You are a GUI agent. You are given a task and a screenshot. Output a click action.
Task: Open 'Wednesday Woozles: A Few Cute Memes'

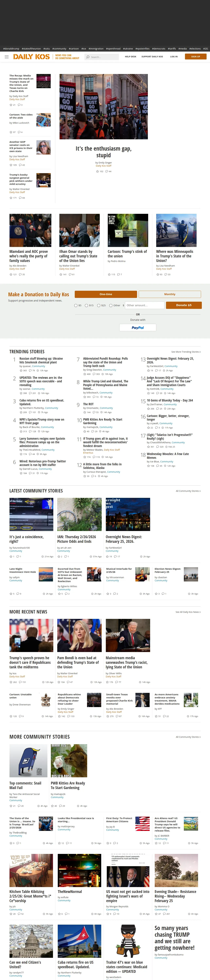pos(168,456)
